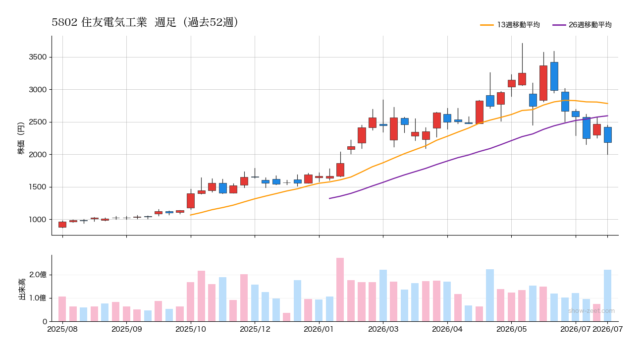Click the 2025/08 date label
The height and width of the screenshot is (357, 644).
[x=62, y=329]
